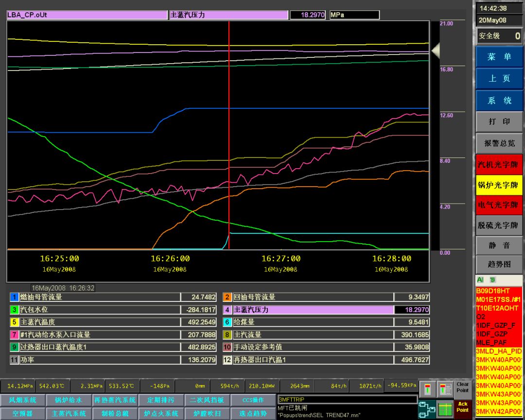
Task: Click alarm entry 3MKW42AP00
Action: coord(499,411)
